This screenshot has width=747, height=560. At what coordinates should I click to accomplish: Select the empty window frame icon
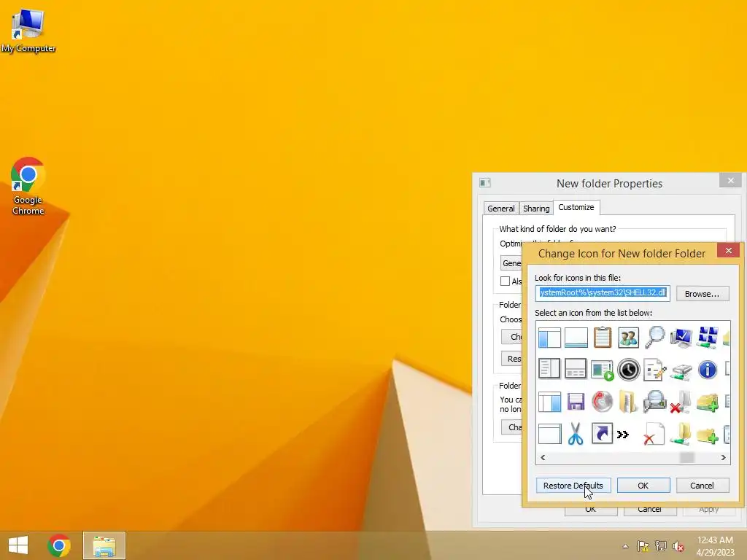tap(549, 434)
